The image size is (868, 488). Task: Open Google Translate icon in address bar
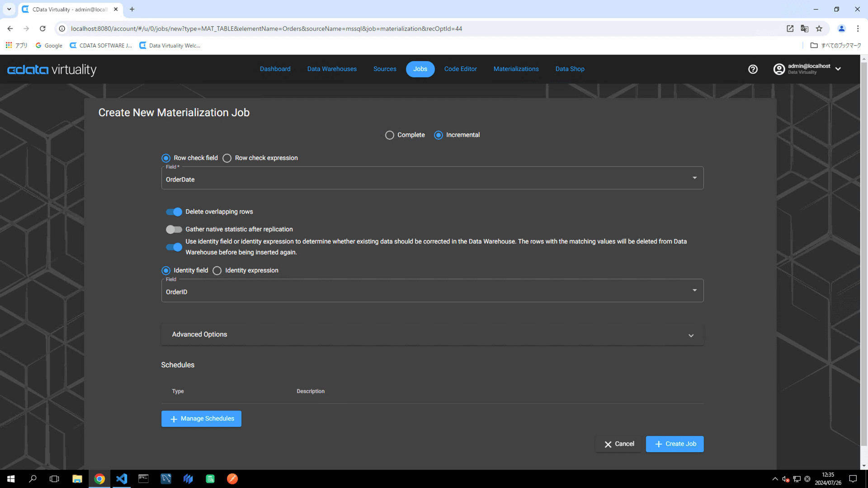(804, 28)
